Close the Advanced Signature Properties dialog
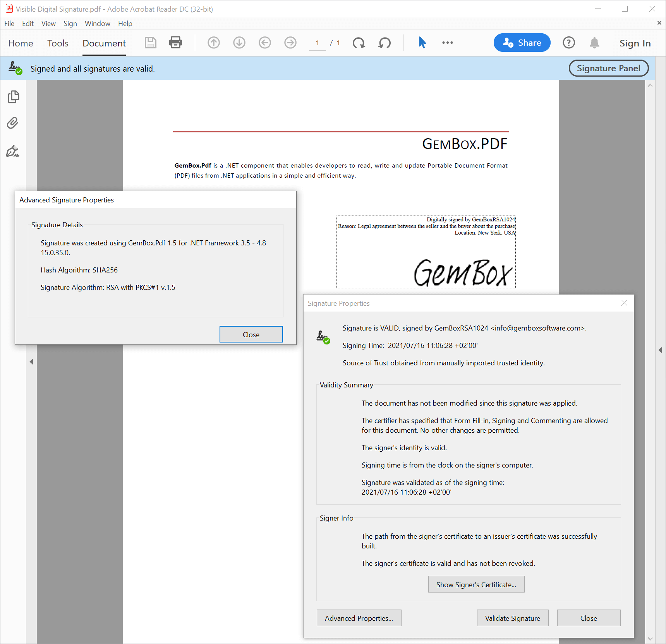The image size is (666, 644). point(251,334)
